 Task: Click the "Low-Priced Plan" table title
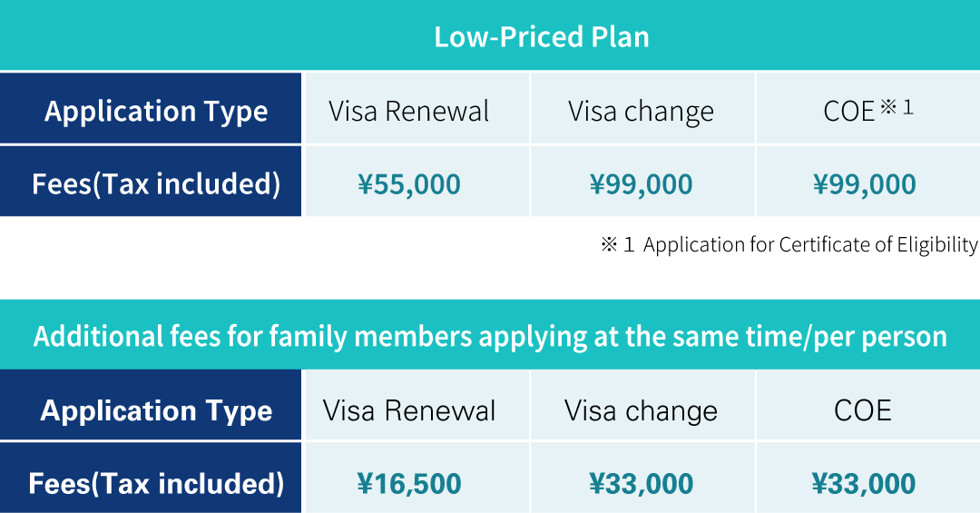(542, 37)
